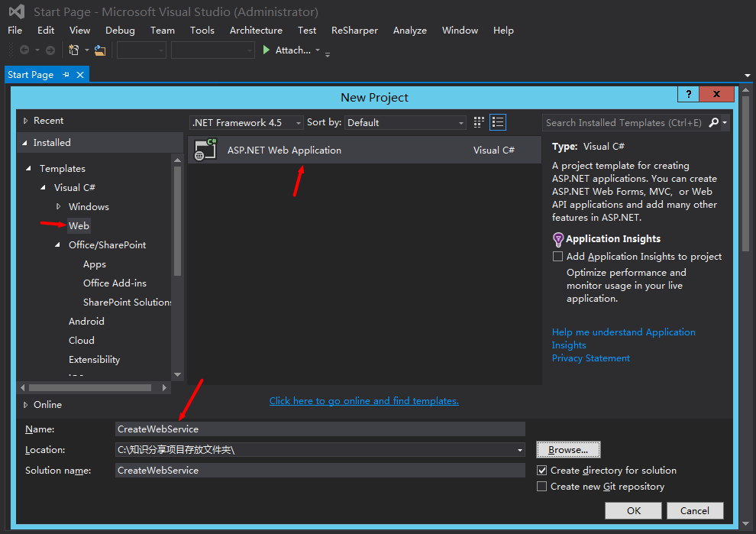Open the .NET Framework 4.5 dropdown
The width and height of the screenshot is (756, 534).
247,122
